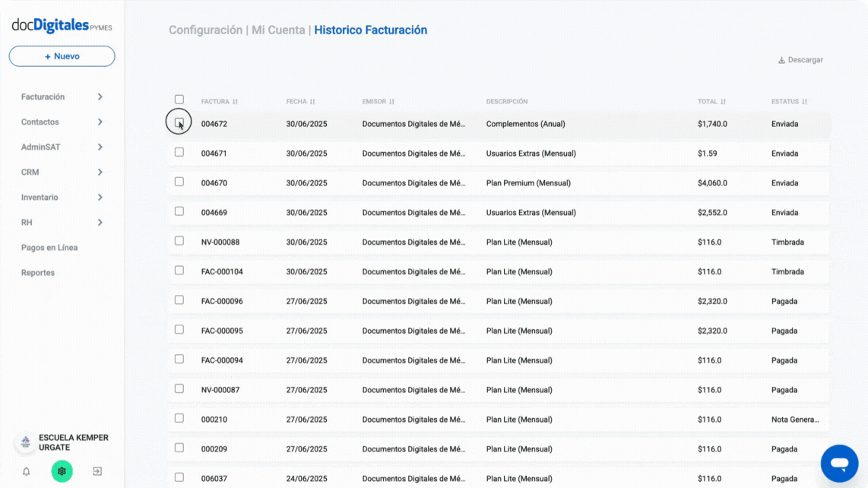Image resolution: width=868 pixels, height=488 pixels.
Task: Open Inventario in the sidebar
Action: [x=40, y=197]
